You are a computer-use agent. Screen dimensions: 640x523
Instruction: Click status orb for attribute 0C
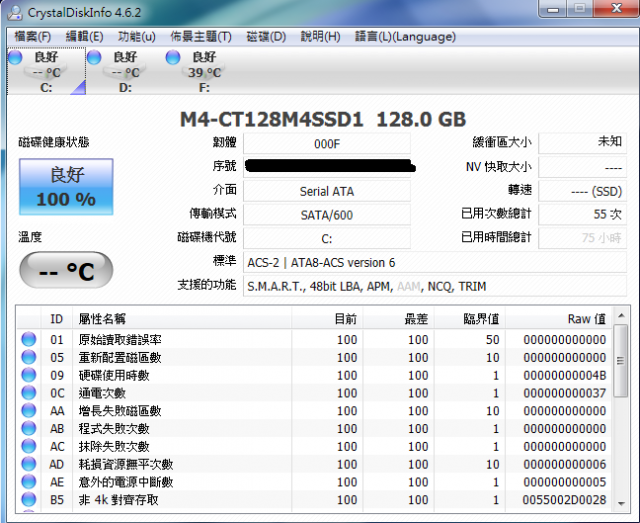[29, 393]
